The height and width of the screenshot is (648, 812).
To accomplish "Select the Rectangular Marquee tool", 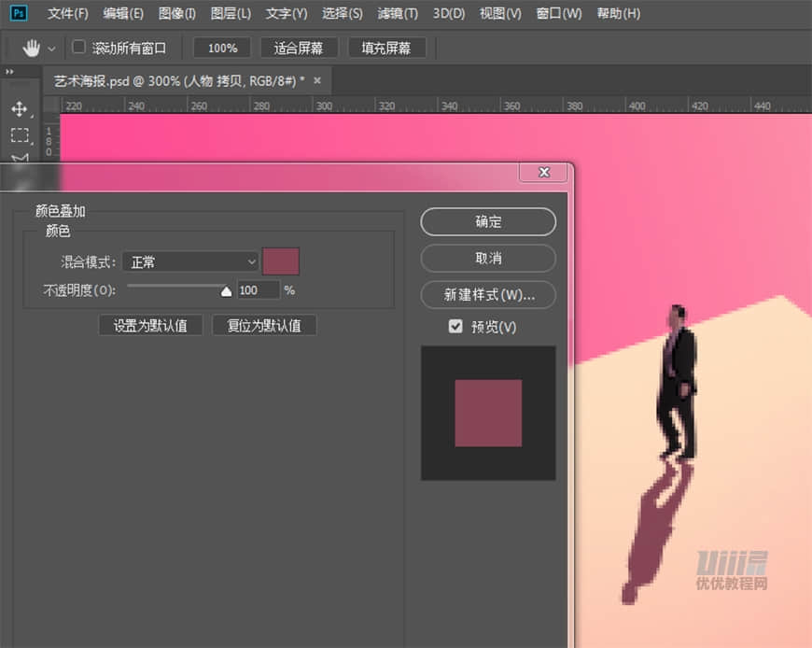I will [x=21, y=136].
